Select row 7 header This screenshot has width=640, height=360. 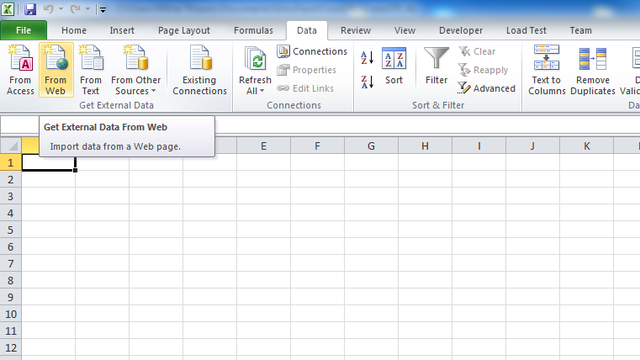11,264
